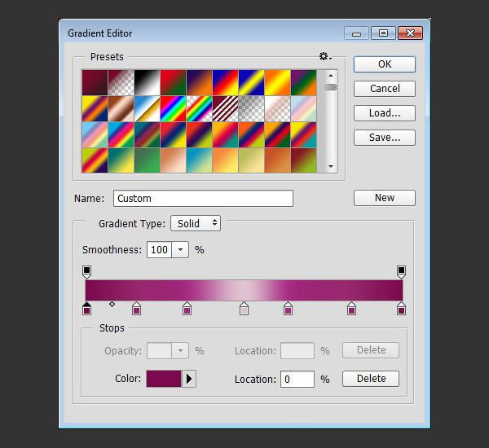The height and width of the screenshot is (448, 489).
Task: Open the Gradient Type dropdown
Action: (196, 223)
